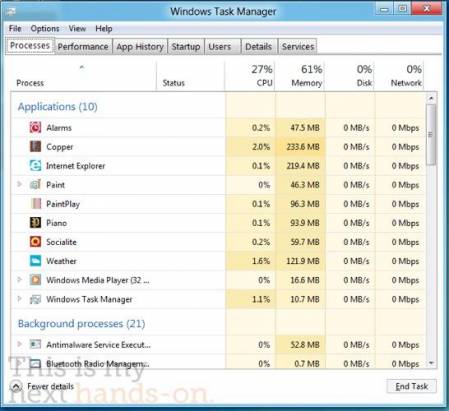Select the Alarms app icon

(x=35, y=127)
